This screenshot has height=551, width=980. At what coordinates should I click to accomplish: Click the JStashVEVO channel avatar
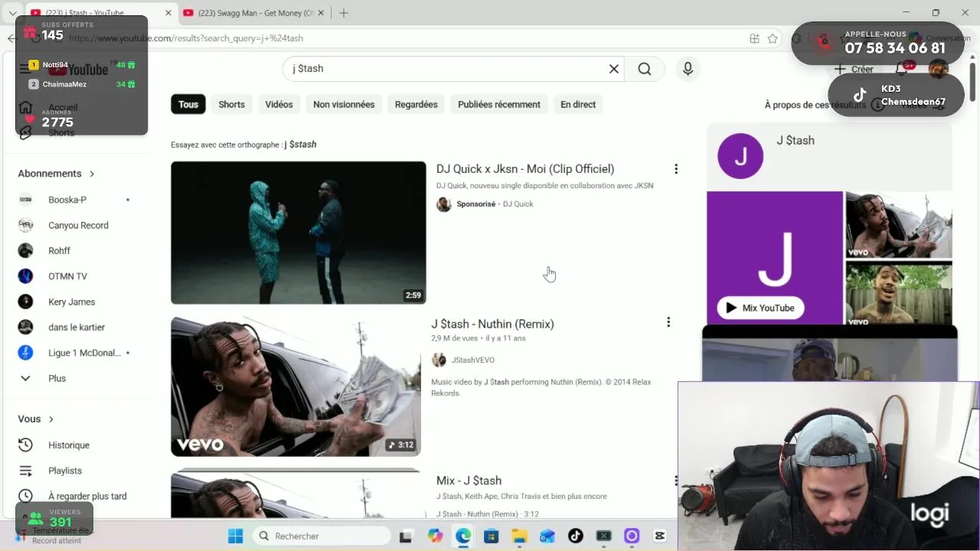439,360
